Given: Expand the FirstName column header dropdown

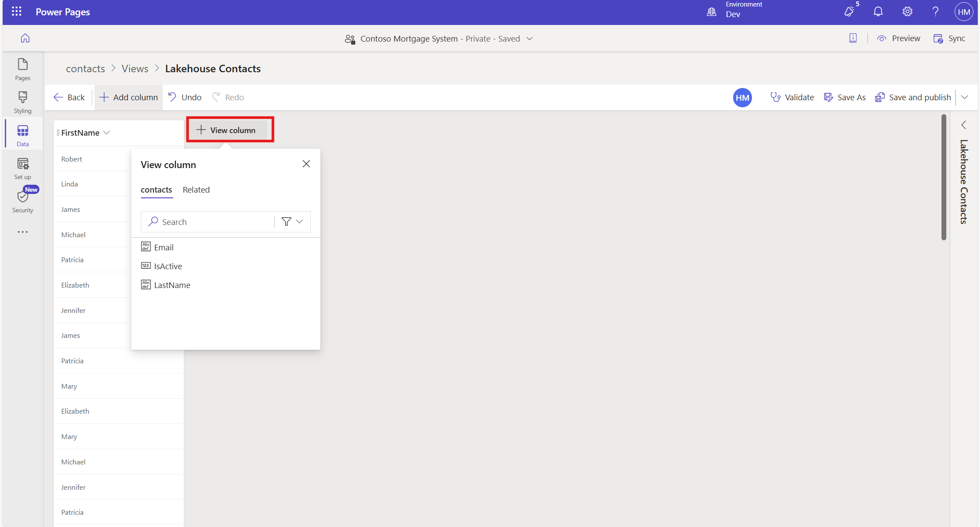Looking at the screenshot, I should point(107,133).
